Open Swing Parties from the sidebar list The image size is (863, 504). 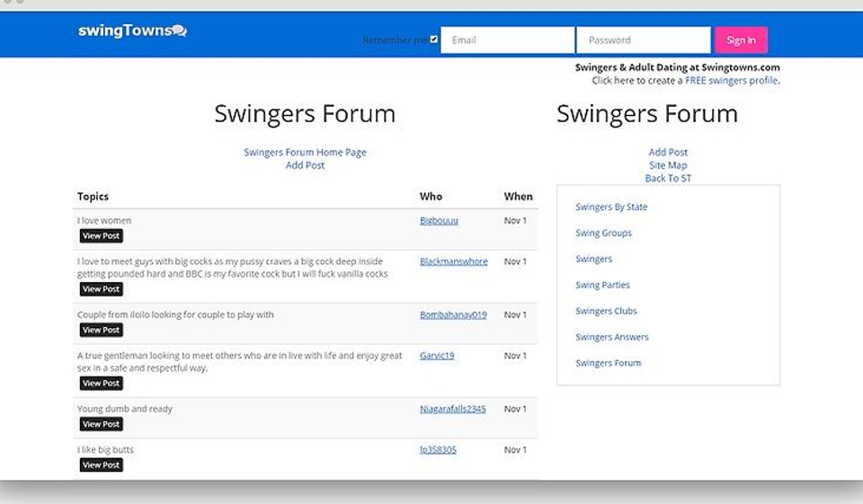point(602,286)
